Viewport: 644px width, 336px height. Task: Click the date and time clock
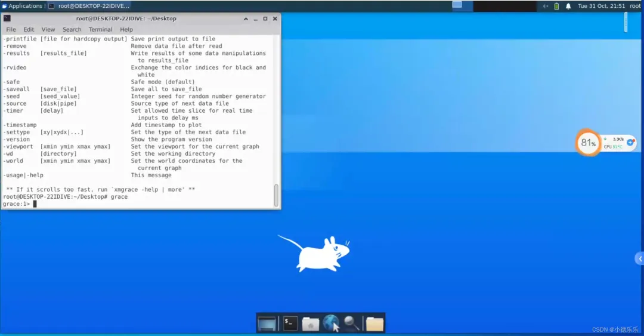601,6
